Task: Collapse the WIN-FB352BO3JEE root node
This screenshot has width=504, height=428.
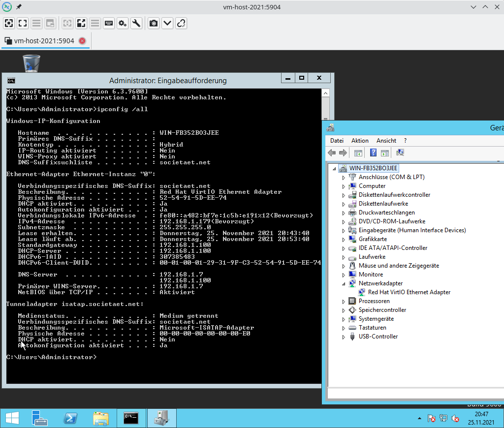Action: tap(334, 169)
